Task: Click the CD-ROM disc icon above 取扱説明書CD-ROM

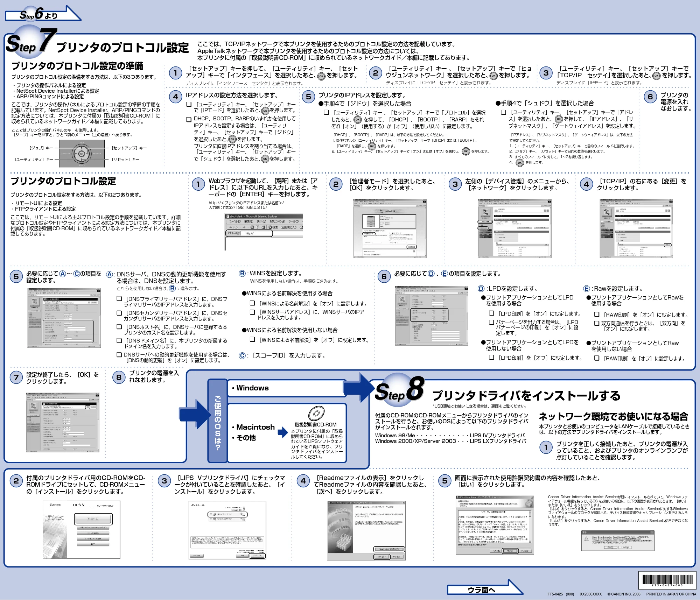Action: point(316,413)
